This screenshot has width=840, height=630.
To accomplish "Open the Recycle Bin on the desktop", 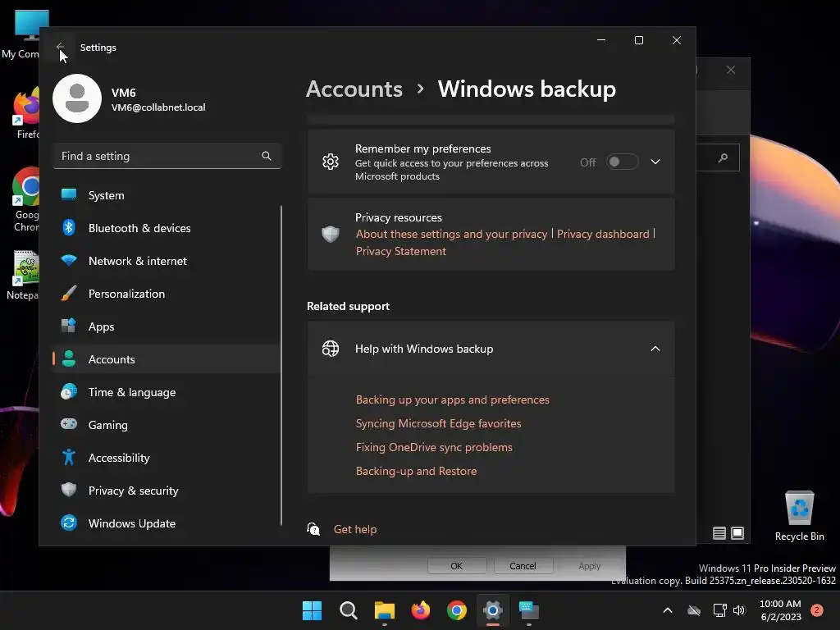I will point(799,517).
